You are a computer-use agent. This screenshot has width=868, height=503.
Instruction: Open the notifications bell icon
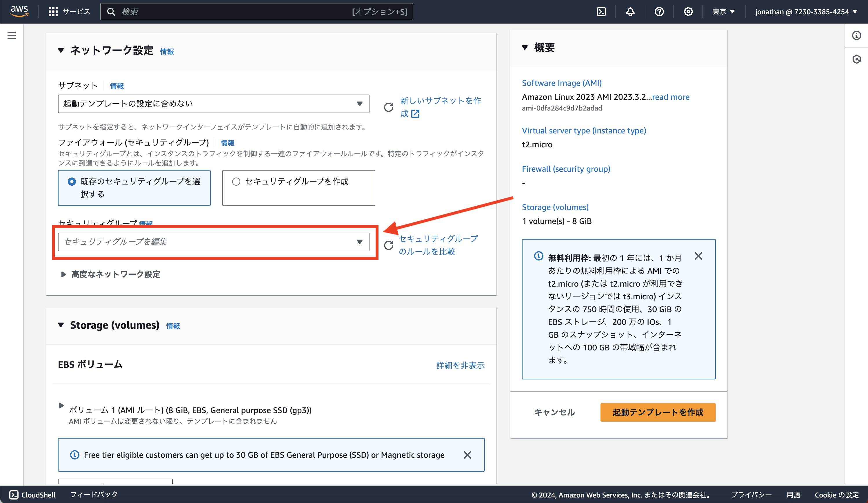(630, 11)
